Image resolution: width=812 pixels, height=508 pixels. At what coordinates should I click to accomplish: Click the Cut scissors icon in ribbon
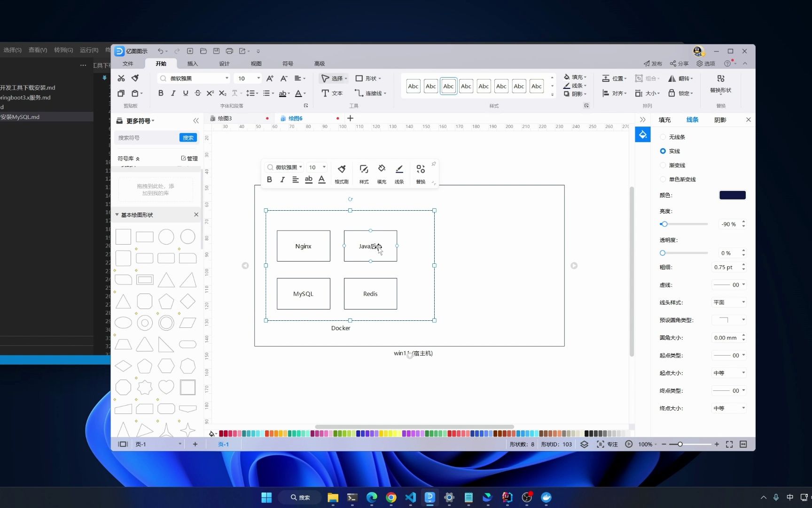point(121,78)
